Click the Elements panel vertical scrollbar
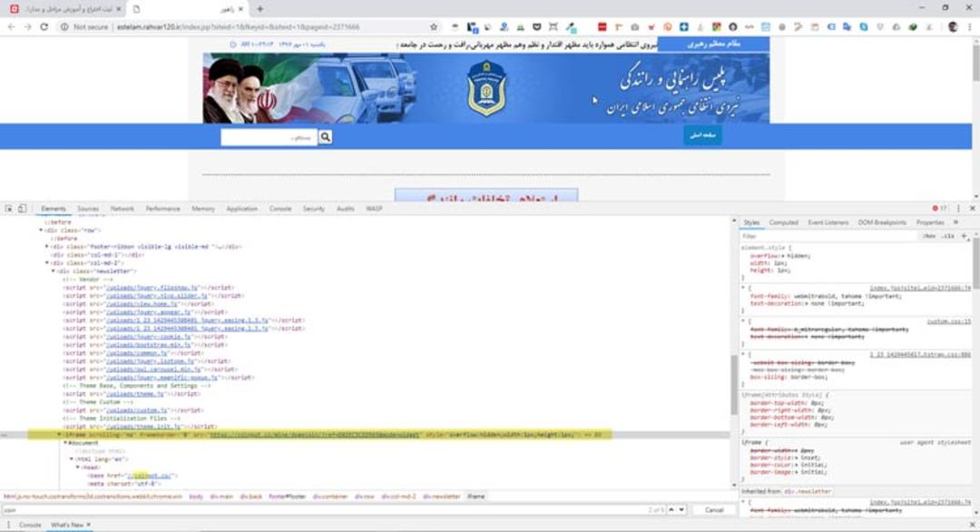The image size is (980, 532). [734, 352]
